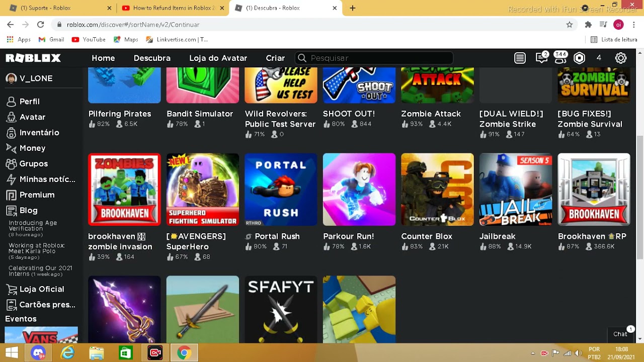Open Parkour Run! game thumbnail
644x362 pixels.
pyautogui.click(x=359, y=190)
